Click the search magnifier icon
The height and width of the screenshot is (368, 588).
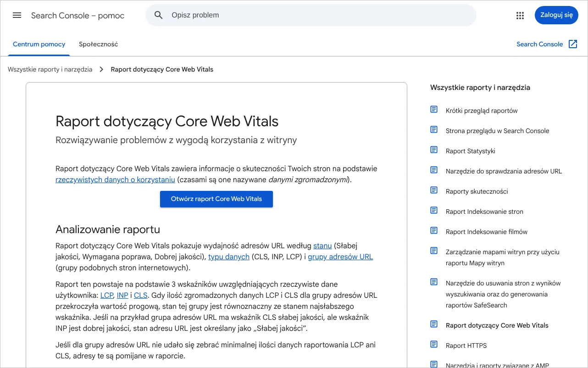(159, 15)
